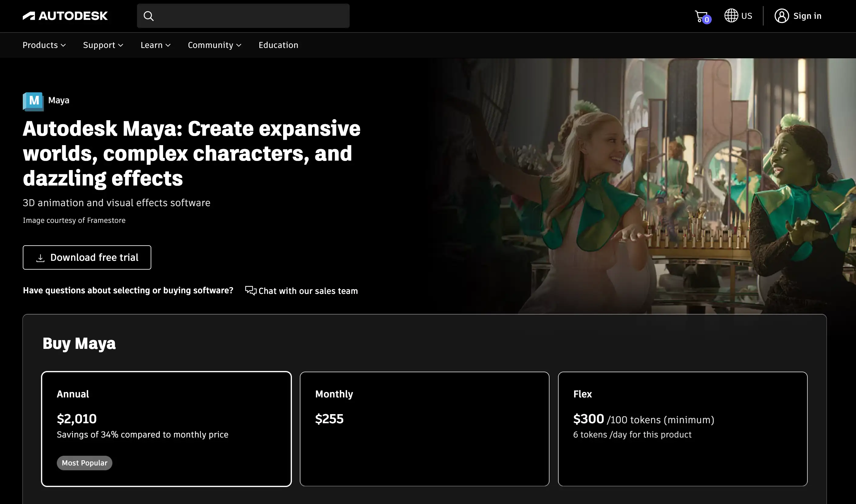
Task: Click the download arrow icon
Action: coord(40,258)
